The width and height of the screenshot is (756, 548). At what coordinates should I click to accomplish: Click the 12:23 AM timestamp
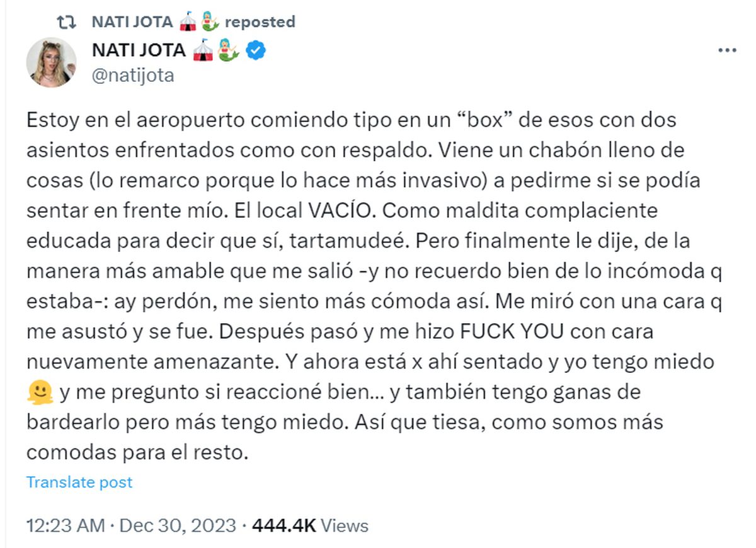click(64, 525)
